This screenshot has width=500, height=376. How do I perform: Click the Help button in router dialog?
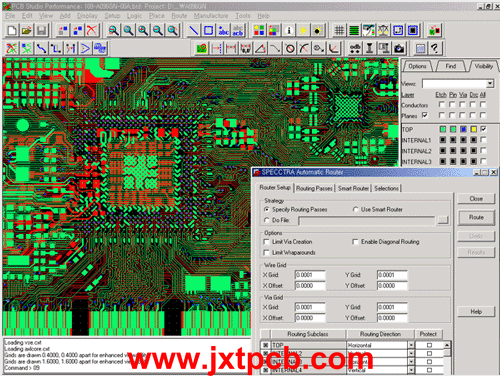tap(476, 312)
